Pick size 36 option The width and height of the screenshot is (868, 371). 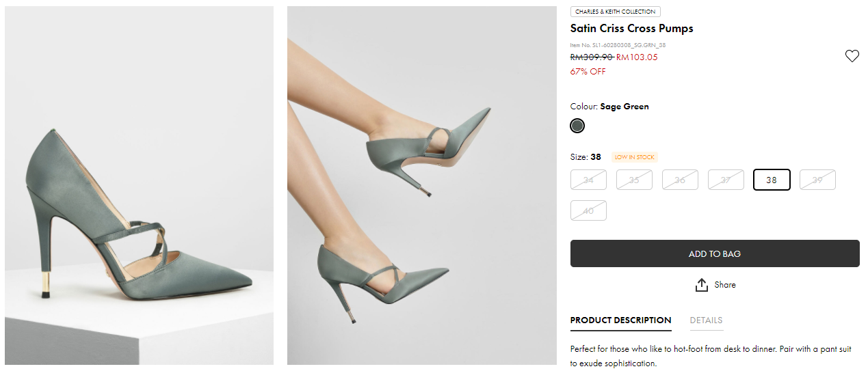(x=680, y=180)
